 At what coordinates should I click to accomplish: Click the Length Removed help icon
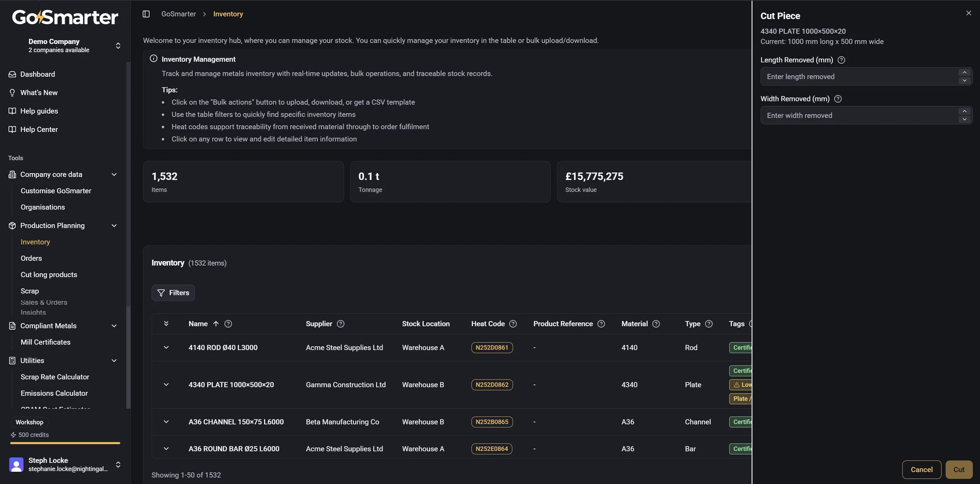[x=841, y=60]
